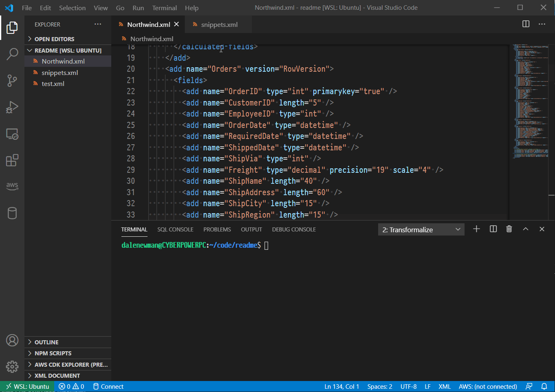Collapse the README [WSL: UBUNTU] folder
This screenshot has height=392, width=555.
pyautogui.click(x=68, y=51)
